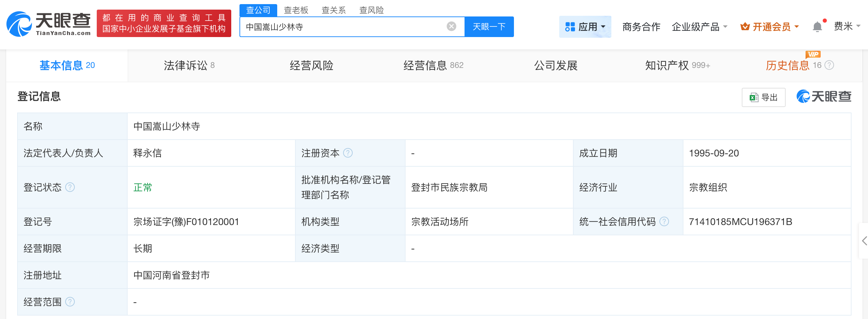
Task: Click the 正常 registration status value
Action: click(x=143, y=187)
